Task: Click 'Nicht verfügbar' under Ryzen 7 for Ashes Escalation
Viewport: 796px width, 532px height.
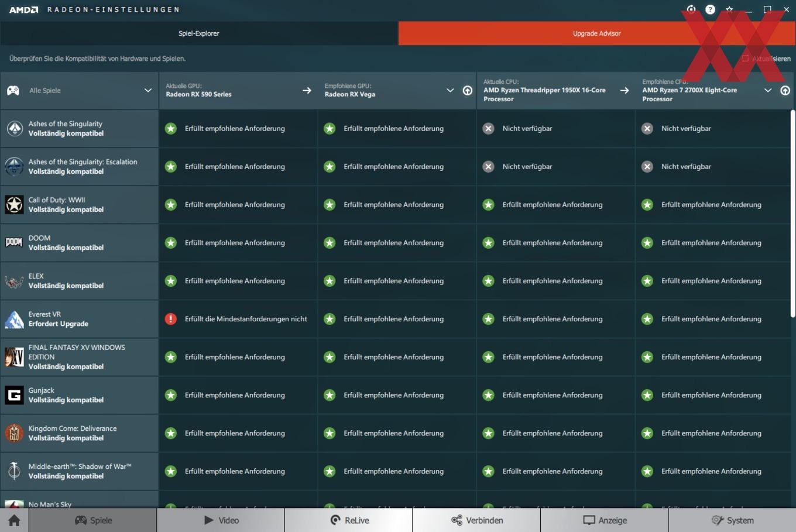Action: pos(686,166)
